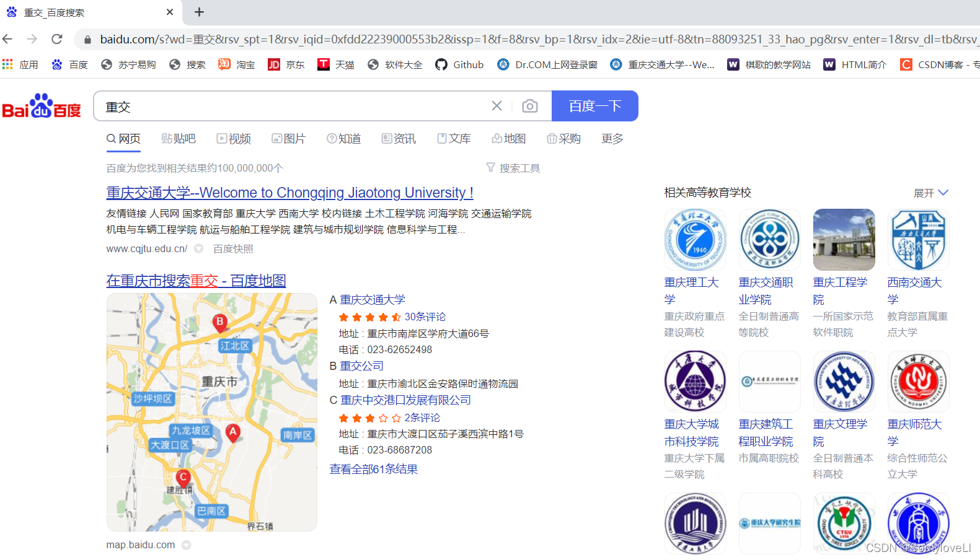This screenshot has width=980, height=560.
Task: Open the 重庆交通职业学院 link
Action: 766,291
